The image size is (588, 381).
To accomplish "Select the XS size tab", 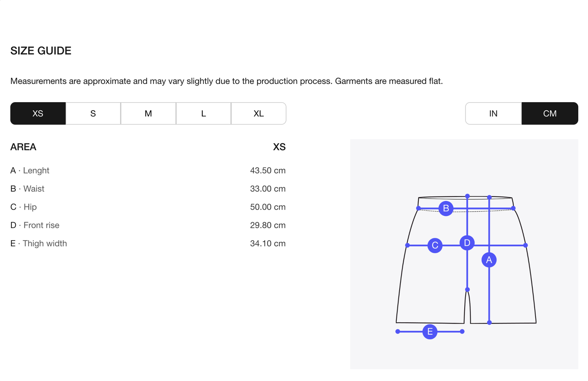I will click(x=38, y=114).
